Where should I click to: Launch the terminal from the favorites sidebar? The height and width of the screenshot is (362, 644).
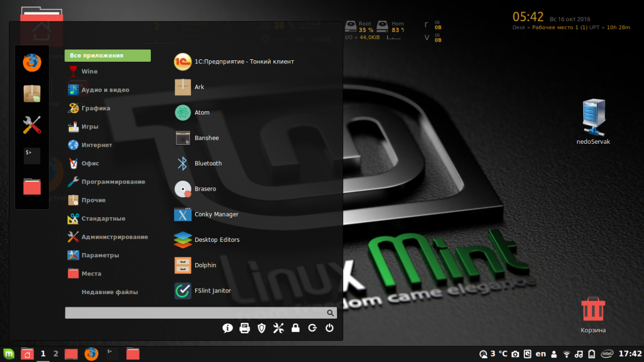pos(32,155)
